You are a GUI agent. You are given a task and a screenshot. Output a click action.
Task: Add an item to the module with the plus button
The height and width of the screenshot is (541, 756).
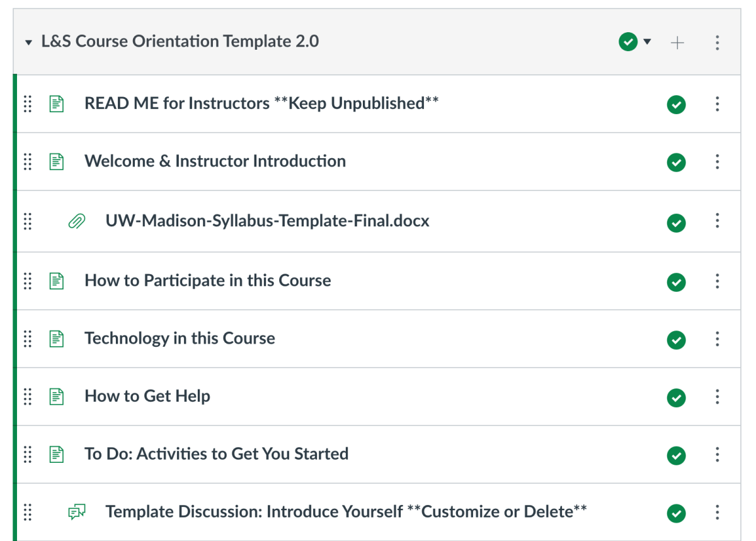click(677, 42)
